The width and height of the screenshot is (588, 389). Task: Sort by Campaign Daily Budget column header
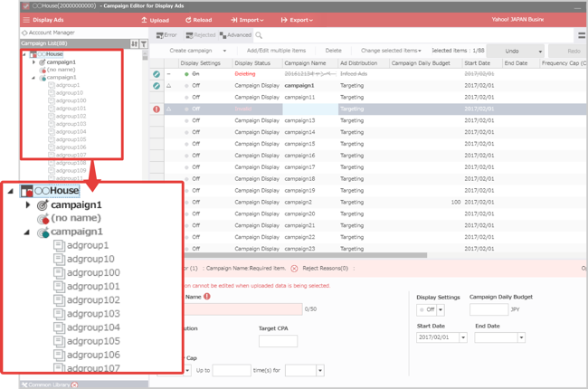tap(421, 63)
